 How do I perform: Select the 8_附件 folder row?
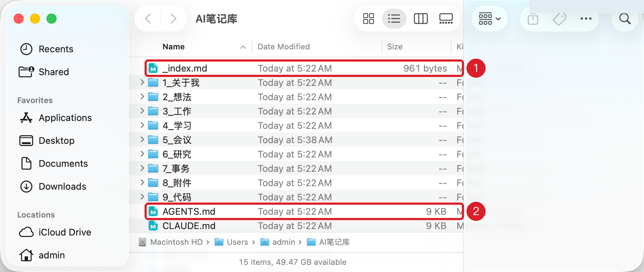(x=296, y=183)
